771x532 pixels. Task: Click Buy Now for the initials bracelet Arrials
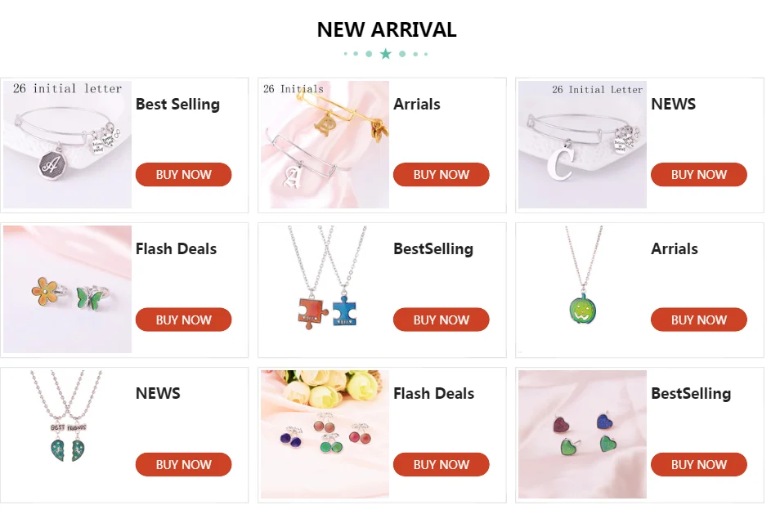click(x=441, y=175)
